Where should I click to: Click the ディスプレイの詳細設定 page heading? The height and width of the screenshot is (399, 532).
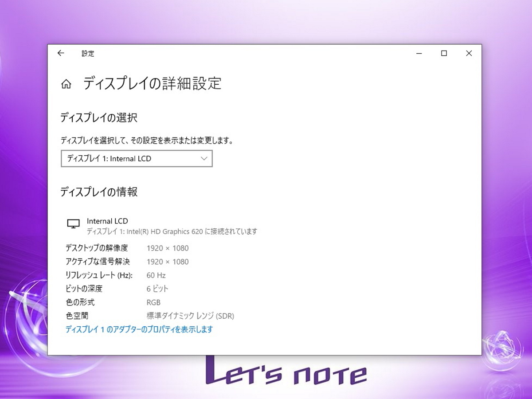tap(152, 83)
